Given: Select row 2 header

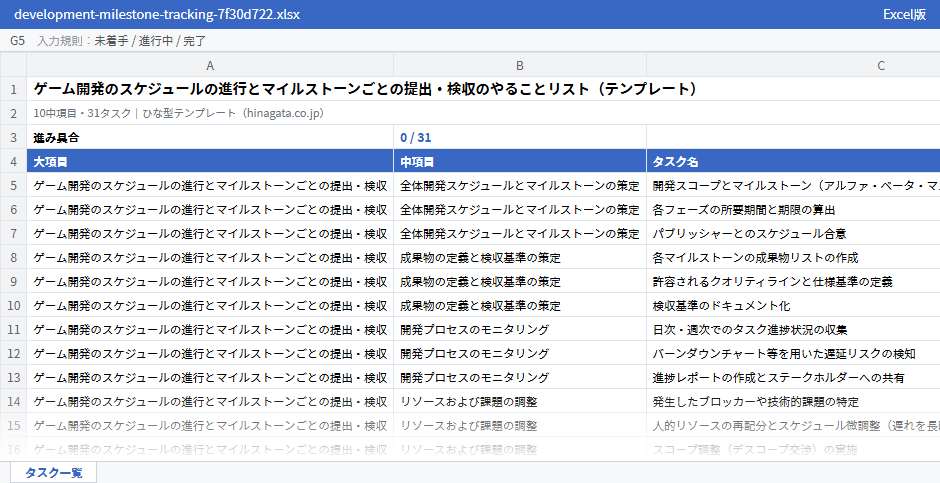Looking at the screenshot, I should (13, 113).
